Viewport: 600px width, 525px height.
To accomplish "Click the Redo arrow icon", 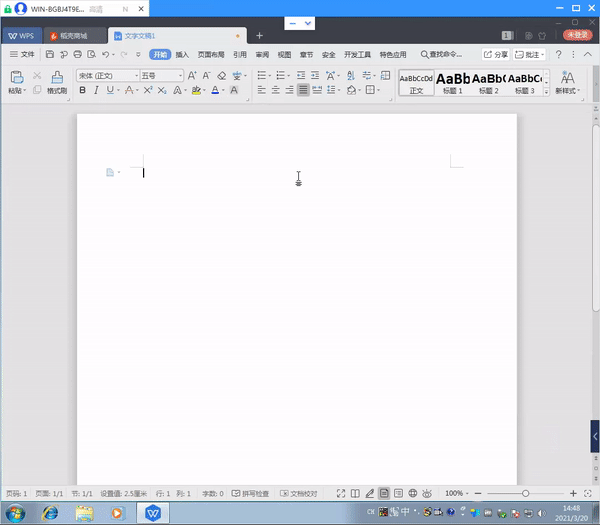I will [x=124, y=54].
